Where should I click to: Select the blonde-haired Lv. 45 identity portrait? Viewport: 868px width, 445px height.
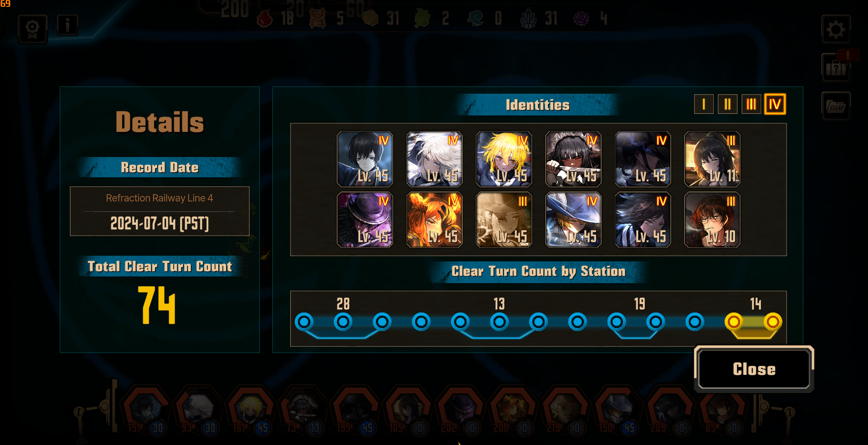(x=504, y=159)
